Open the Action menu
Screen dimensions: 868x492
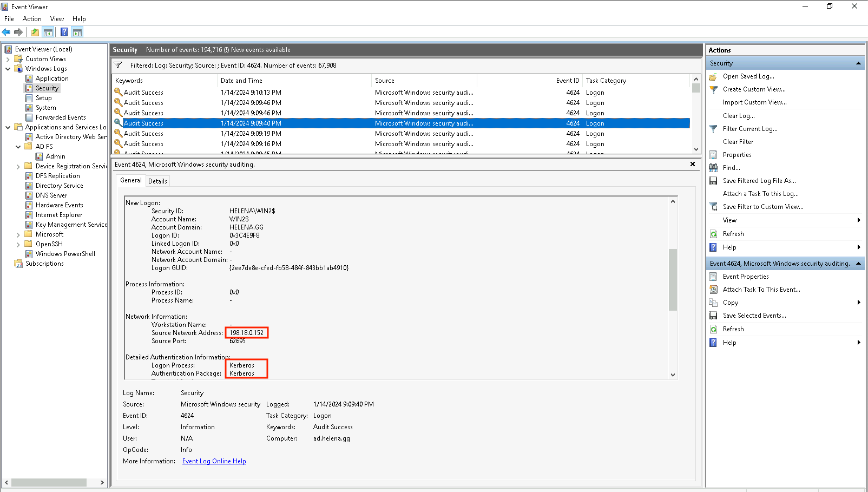(x=32, y=19)
